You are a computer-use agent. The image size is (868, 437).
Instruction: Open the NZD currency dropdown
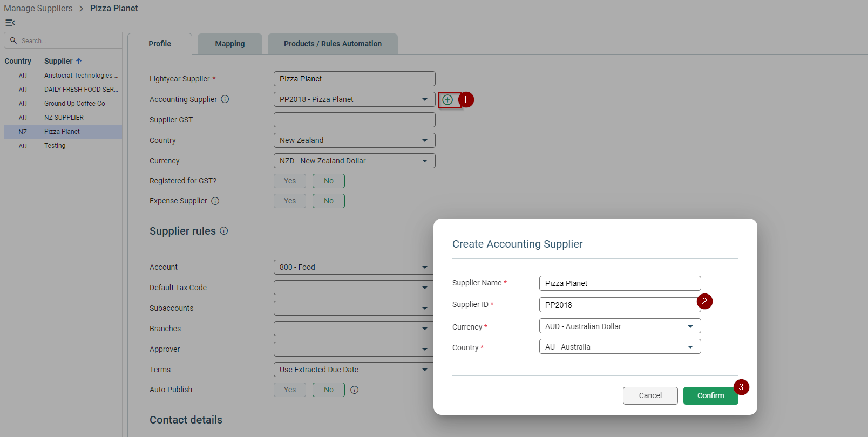(x=355, y=161)
